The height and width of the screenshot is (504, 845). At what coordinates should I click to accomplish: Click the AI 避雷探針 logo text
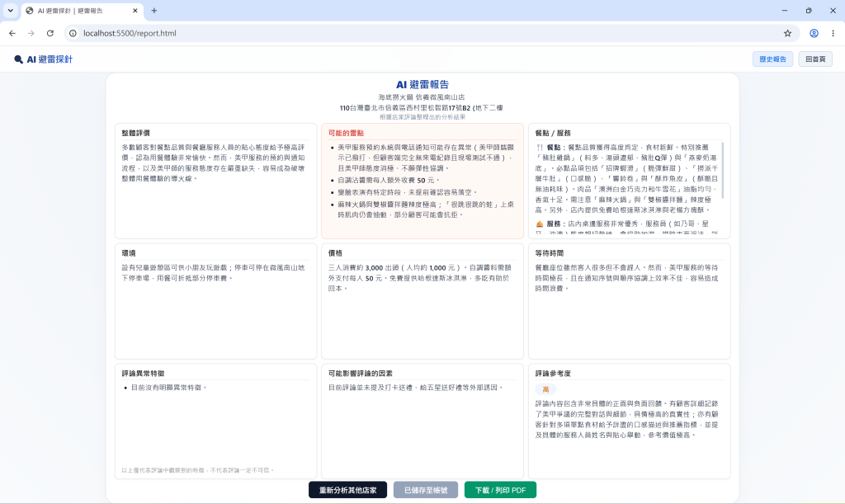coord(50,59)
